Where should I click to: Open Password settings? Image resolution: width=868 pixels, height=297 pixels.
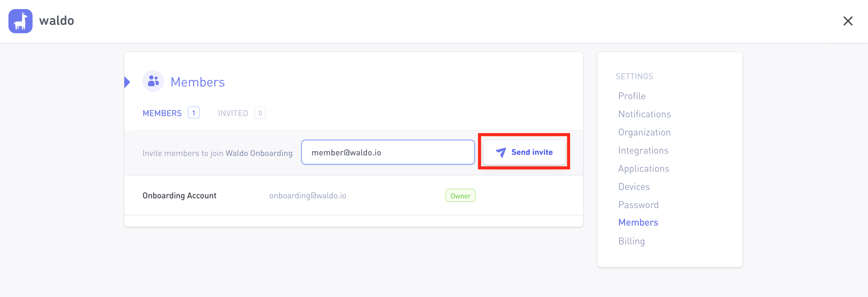pos(638,205)
